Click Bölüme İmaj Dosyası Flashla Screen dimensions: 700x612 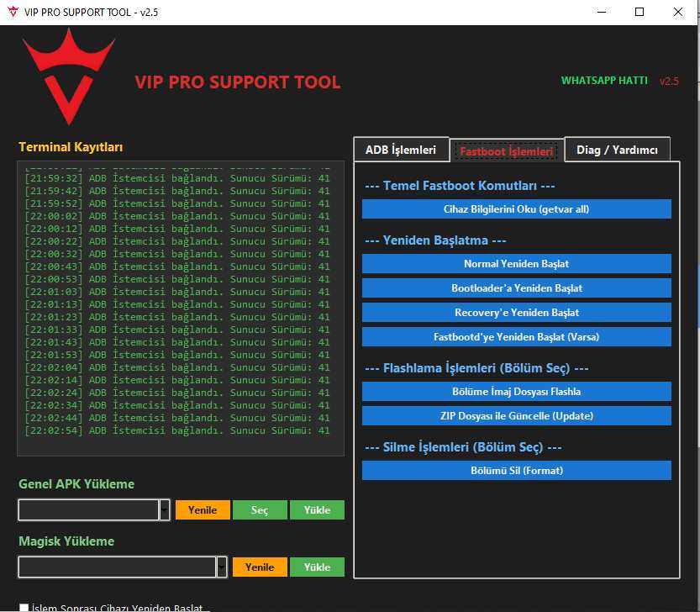tap(517, 391)
